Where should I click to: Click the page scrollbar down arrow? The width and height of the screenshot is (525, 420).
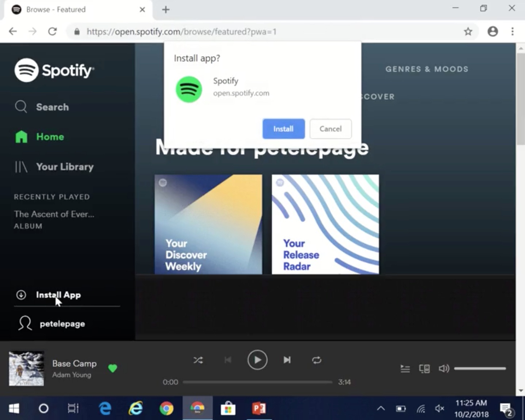521,391
